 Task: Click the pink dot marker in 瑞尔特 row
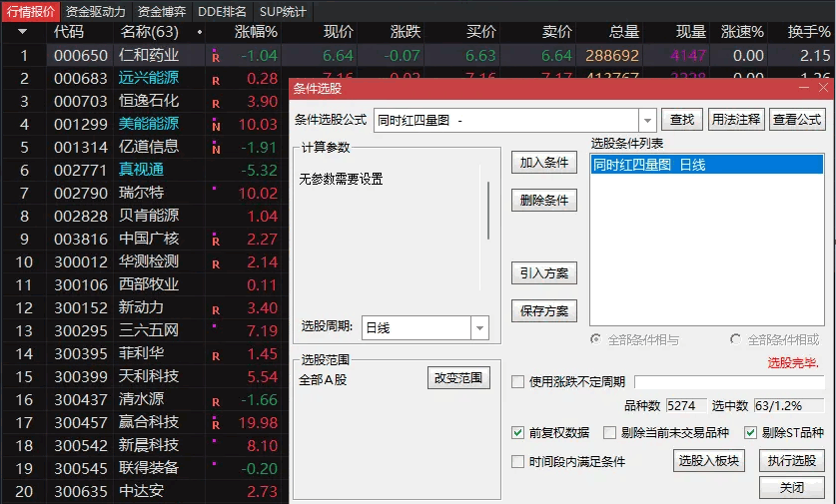click(x=215, y=188)
